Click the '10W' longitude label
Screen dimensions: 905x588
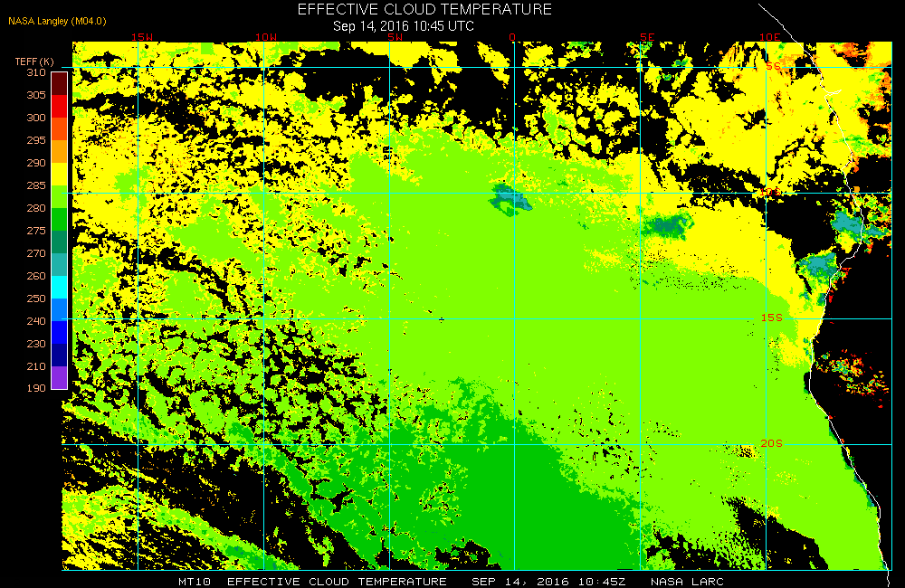click(266, 37)
